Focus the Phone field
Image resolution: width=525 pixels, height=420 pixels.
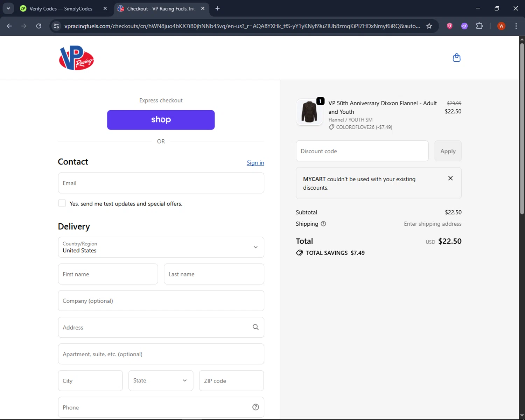(x=161, y=407)
